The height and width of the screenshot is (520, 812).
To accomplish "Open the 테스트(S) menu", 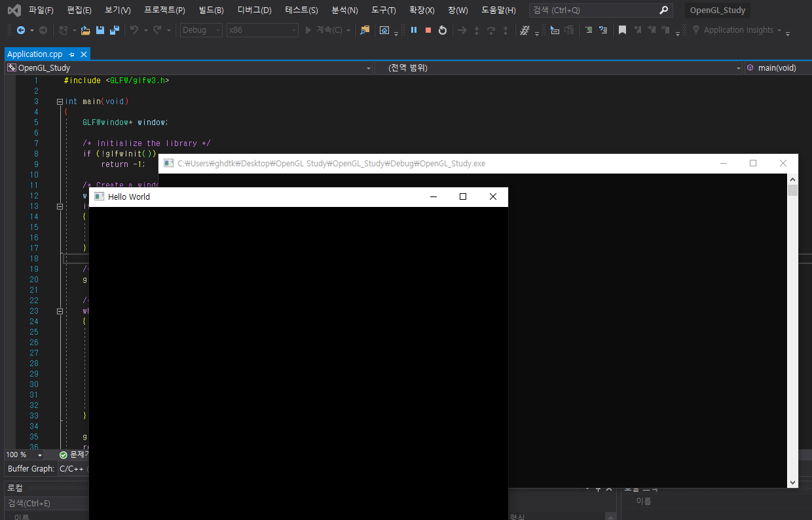I will pos(301,10).
